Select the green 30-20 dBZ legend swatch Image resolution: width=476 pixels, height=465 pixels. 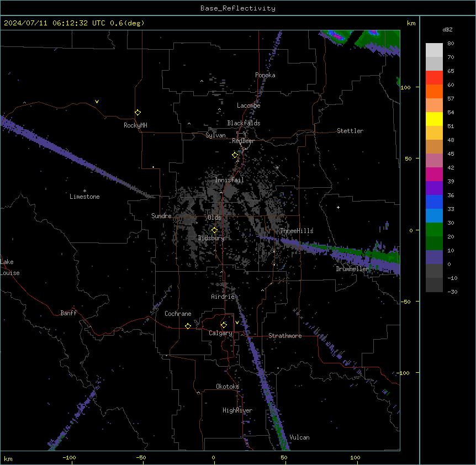pos(434,230)
